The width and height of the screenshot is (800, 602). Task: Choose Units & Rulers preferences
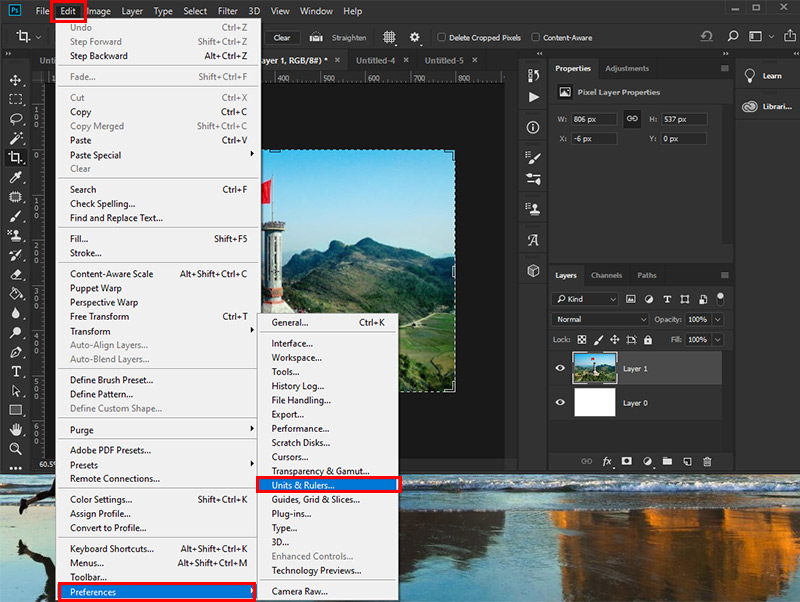click(329, 485)
